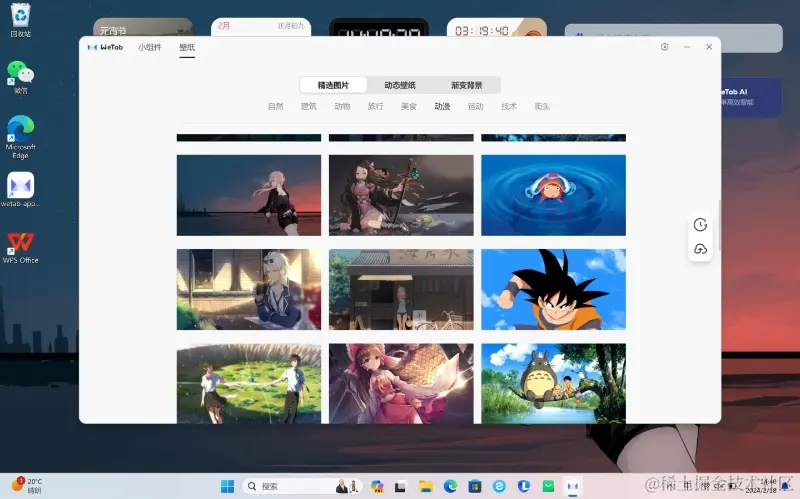The image size is (800, 499).
Task: Click the WeTab logo in title bar
Action: (x=106, y=47)
